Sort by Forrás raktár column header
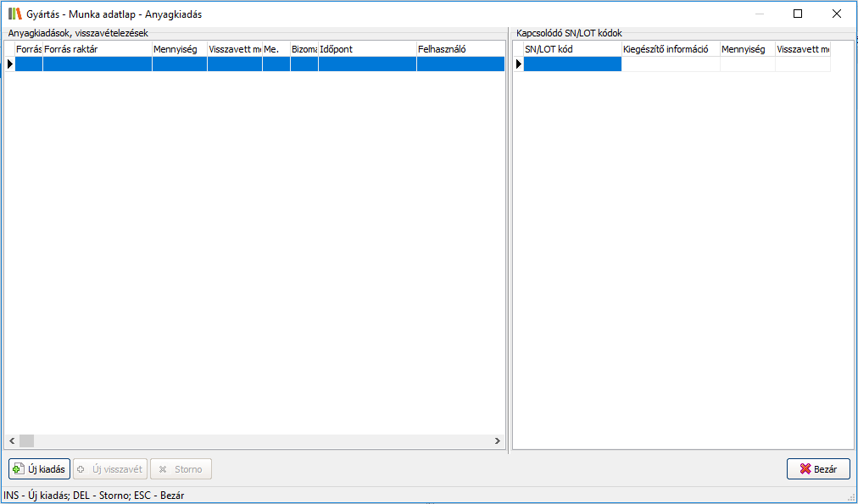858x504 pixels. [97, 50]
